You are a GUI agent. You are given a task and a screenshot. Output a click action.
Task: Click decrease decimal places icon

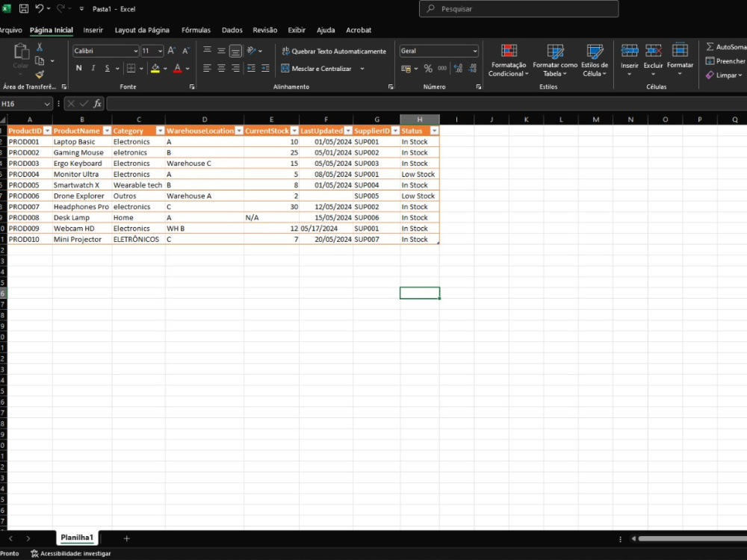pyautogui.click(x=472, y=69)
